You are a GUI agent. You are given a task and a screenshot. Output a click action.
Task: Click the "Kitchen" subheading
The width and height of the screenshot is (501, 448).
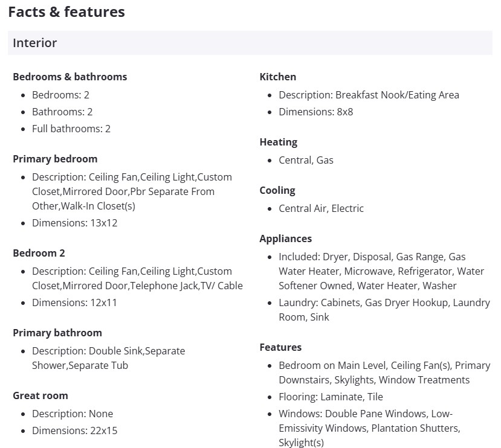[278, 77]
